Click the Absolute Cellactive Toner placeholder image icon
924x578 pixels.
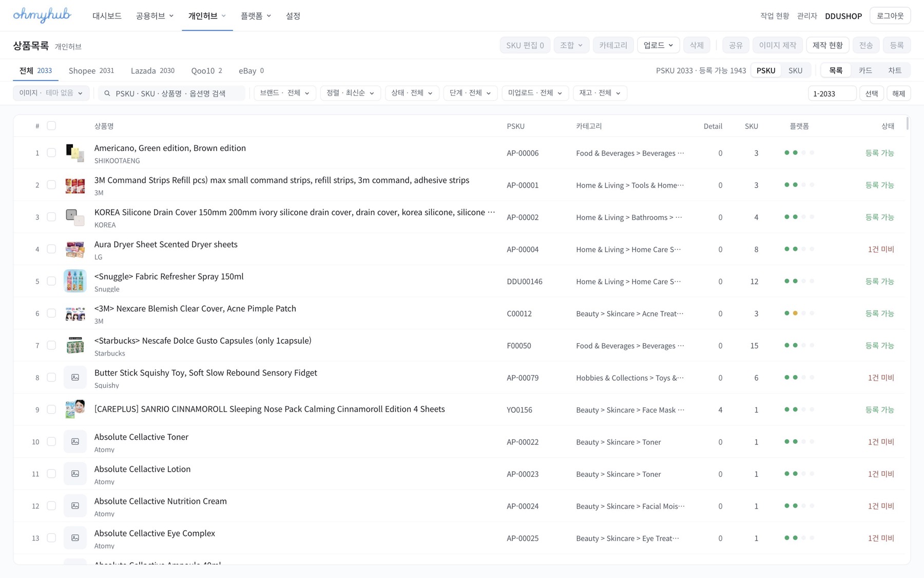click(x=75, y=442)
